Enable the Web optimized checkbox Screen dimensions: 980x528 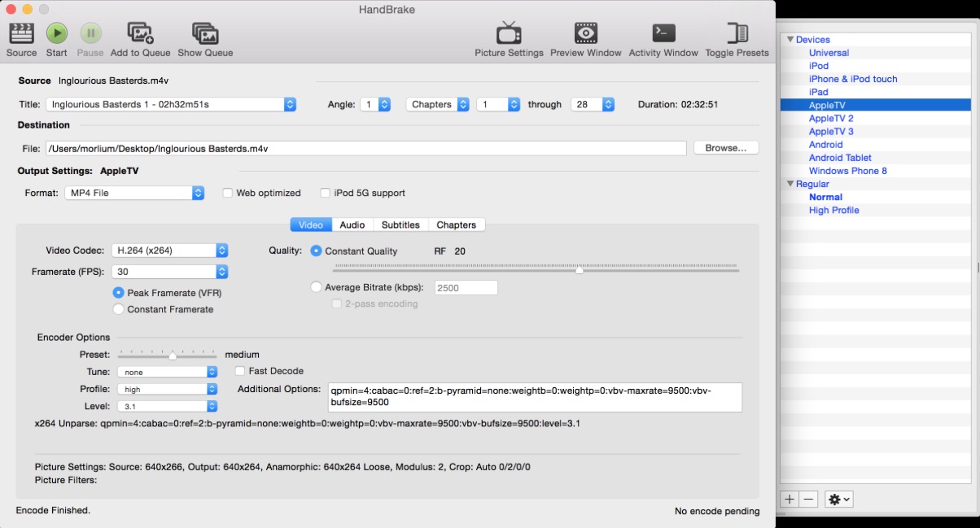tap(229, 193)
